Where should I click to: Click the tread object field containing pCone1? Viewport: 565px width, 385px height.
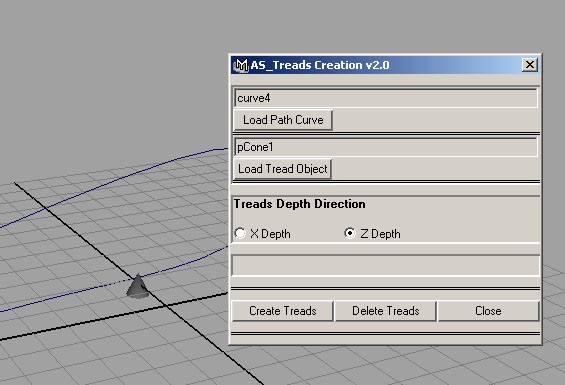point(386,147)
